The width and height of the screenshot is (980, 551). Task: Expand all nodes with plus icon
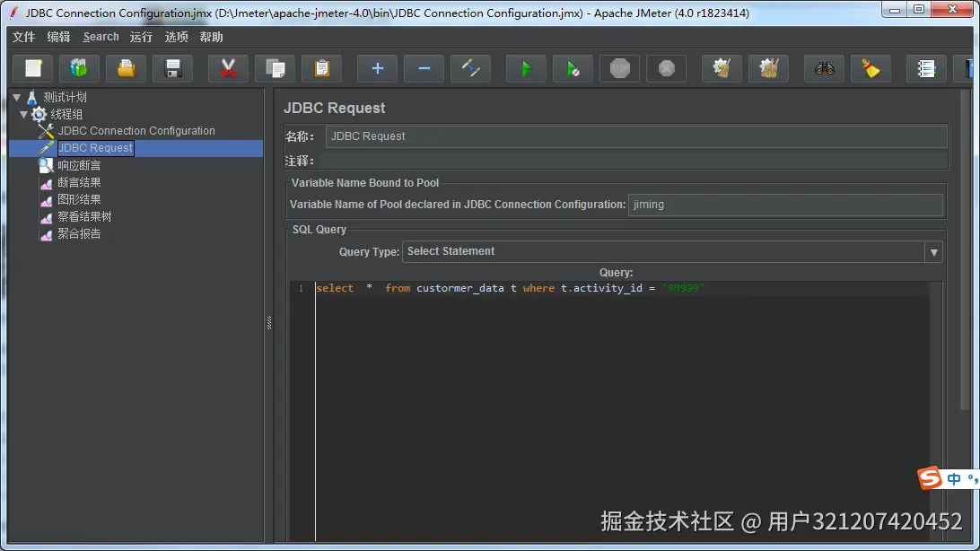pyautogui.click(x=377, y=68)
